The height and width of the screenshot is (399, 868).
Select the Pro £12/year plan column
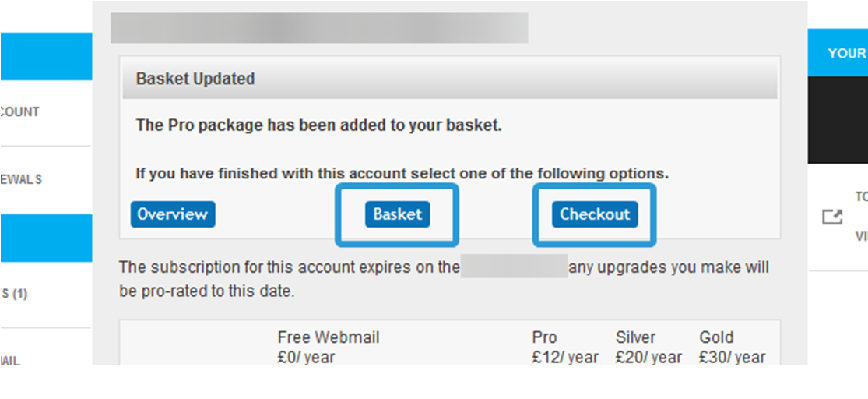(564, 348)
